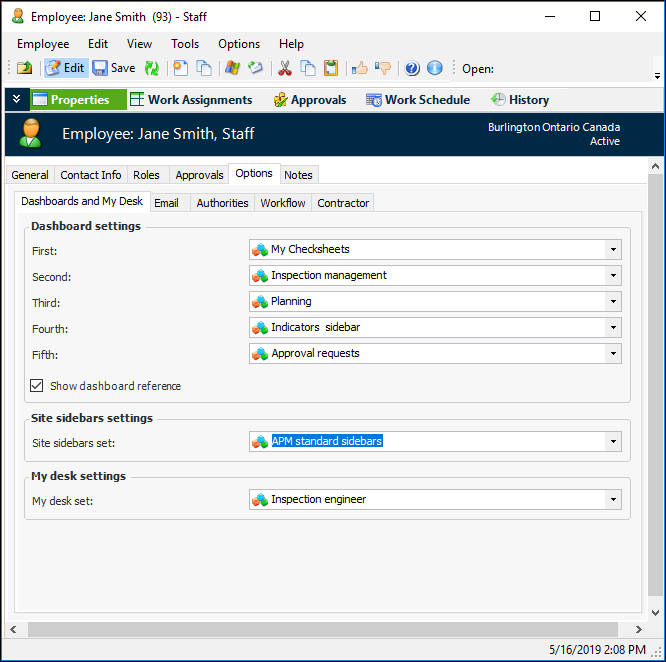Go to the Work Schedule view
Screen dimensions: 666x662
[x=418, y=100]
